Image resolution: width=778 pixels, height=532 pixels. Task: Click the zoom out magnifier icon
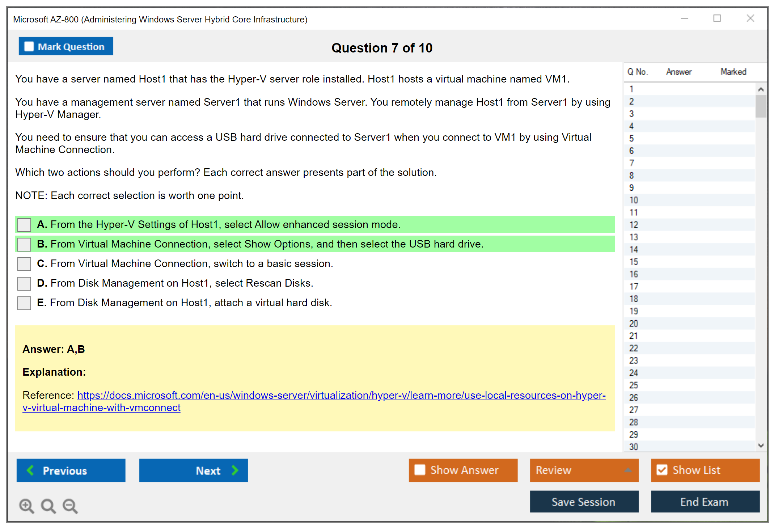click(x=70, y=506)
